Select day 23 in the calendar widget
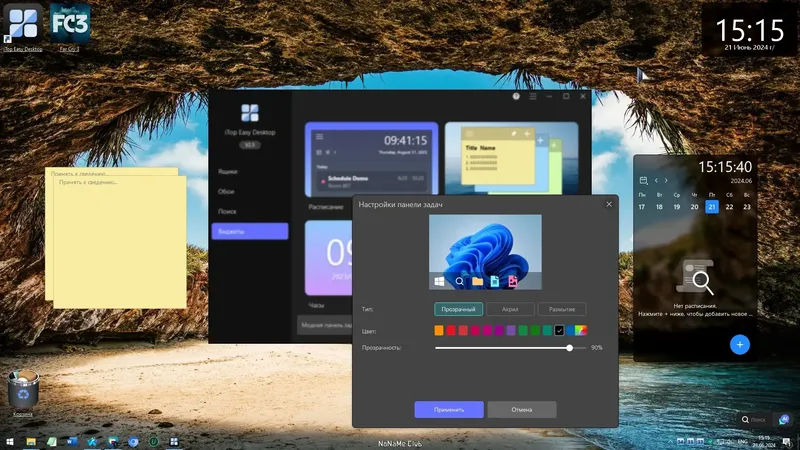The image size is (800, 450). click(747, 207)
